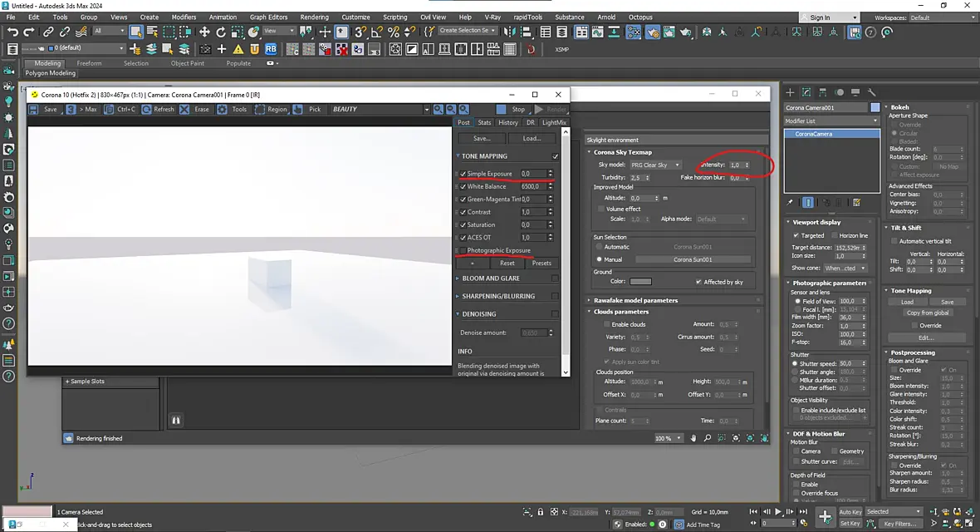
Task: Switch to the Freeform ribbon tab
Action: pyautogui.click(x=89, y=63)
